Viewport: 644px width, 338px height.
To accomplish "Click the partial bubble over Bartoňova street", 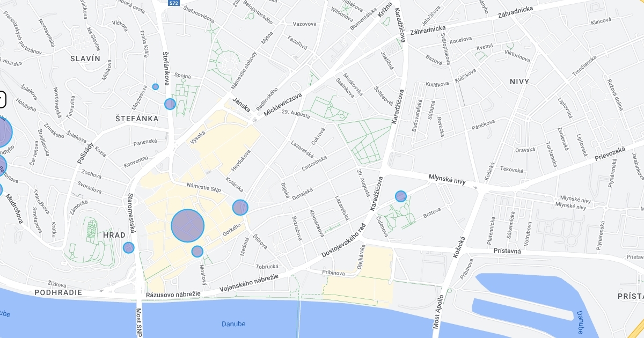I will click(2, 165).
